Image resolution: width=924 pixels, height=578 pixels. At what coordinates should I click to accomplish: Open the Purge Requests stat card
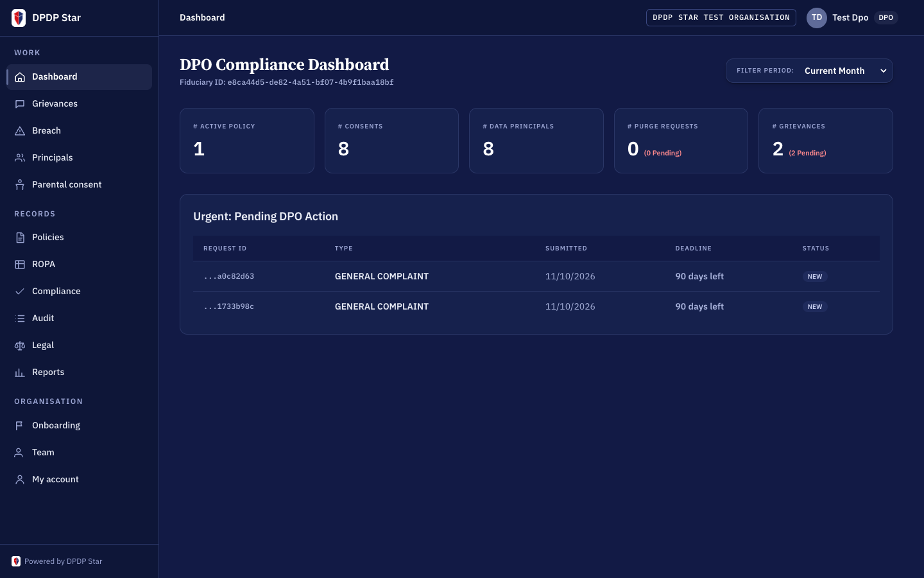click(681, 141)
